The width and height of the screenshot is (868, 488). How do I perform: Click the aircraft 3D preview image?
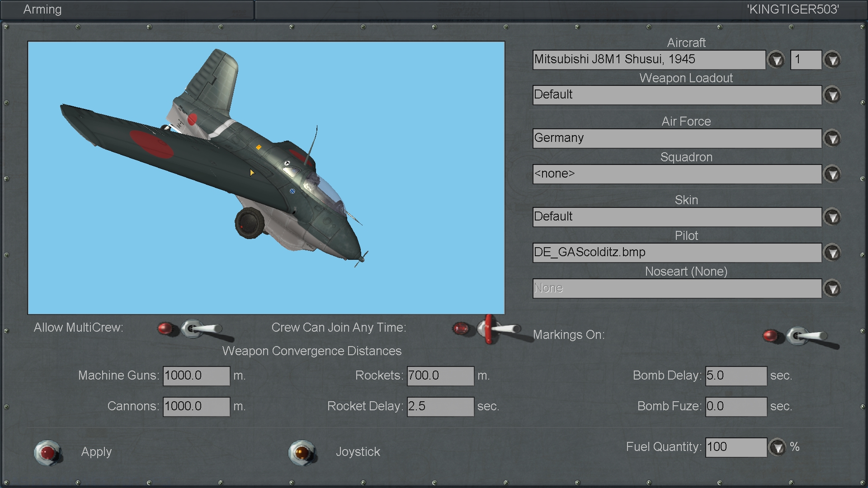[266, 178]
